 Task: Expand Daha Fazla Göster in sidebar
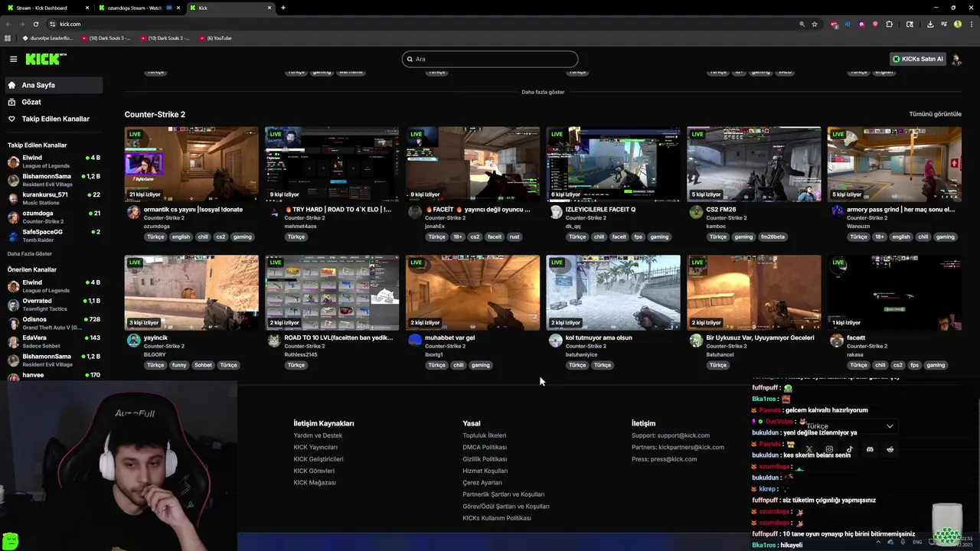click(30, 253)
